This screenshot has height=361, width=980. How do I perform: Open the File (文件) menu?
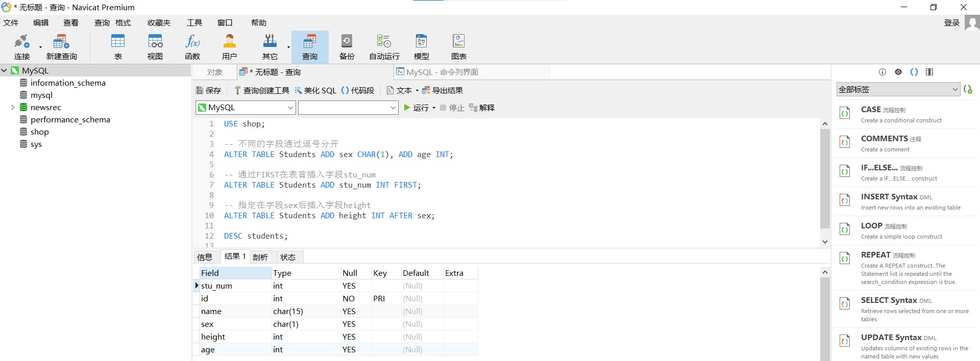11,23
